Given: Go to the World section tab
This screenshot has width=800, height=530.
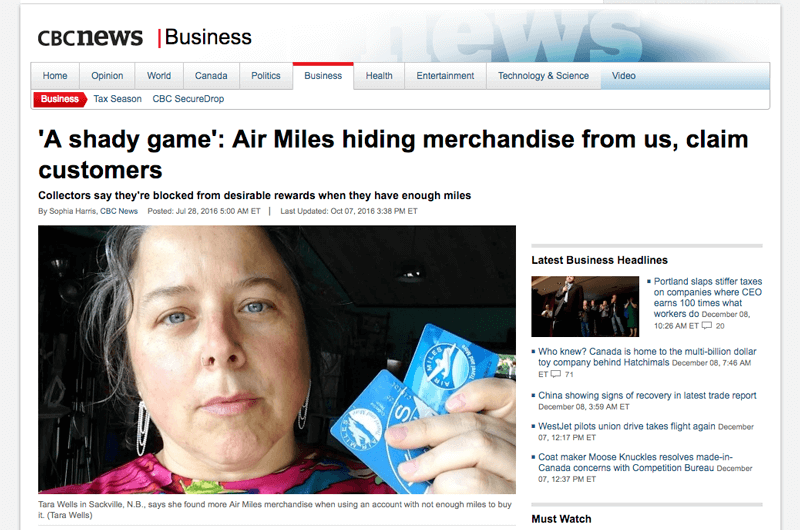Looking at the screenshot, I should point(159,75).
